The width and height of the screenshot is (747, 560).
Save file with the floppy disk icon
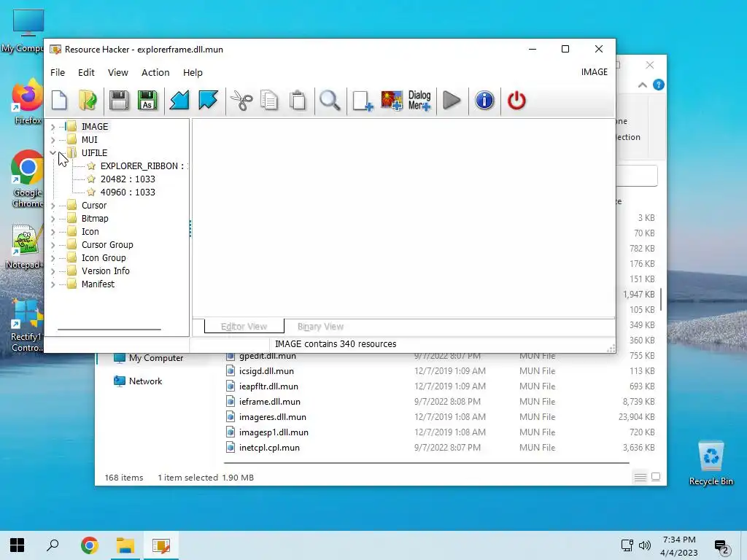[119, 101]
